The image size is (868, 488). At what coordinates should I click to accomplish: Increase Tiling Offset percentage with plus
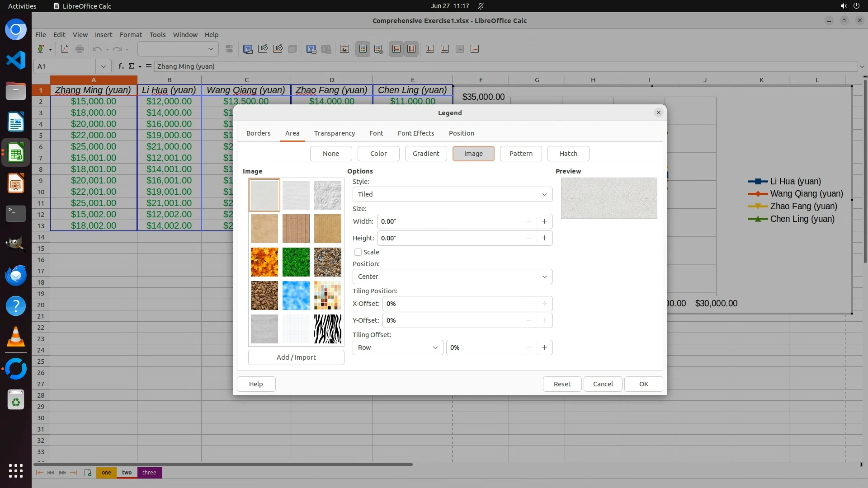click(x=544, y=347)
